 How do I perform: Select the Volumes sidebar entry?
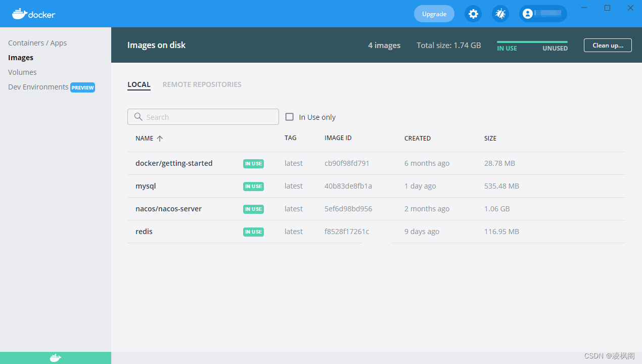(22, 72)
